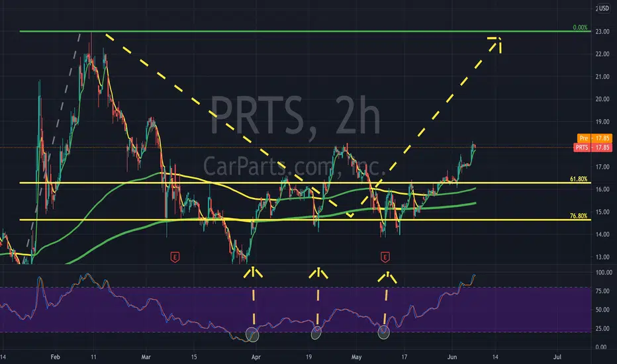Click the 15.00 price axis value
The width and height of the screenshot is (617, 364).
pos(602,212)
